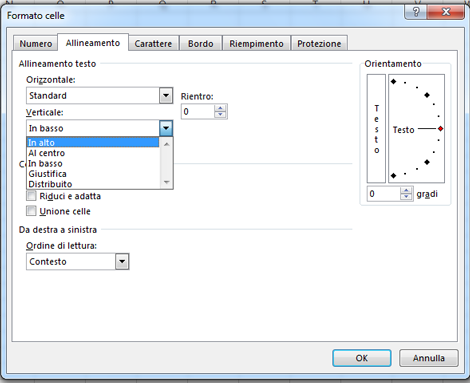Click the help question mark button

(x=416, y=12)
